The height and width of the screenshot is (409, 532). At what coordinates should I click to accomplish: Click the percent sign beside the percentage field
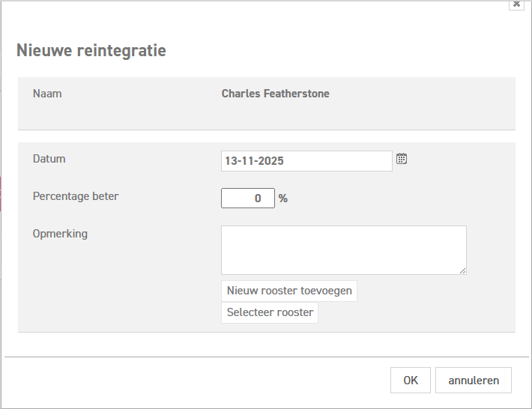point(283,199)
